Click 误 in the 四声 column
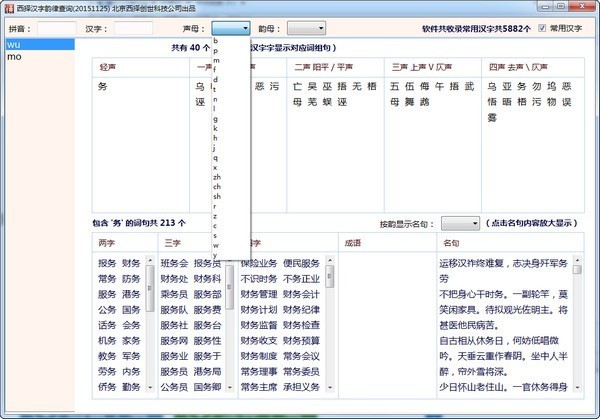Viewport: 600px width, 419px height. (x=566, y=102)
